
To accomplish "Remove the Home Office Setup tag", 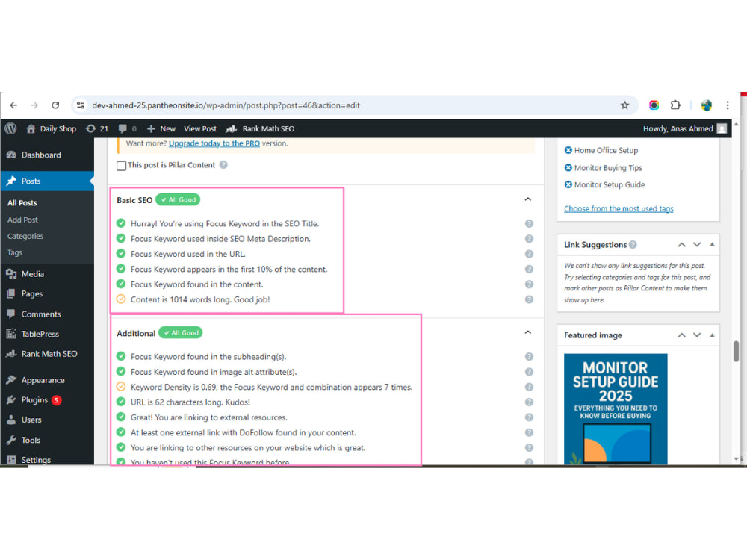I will 568,150.
